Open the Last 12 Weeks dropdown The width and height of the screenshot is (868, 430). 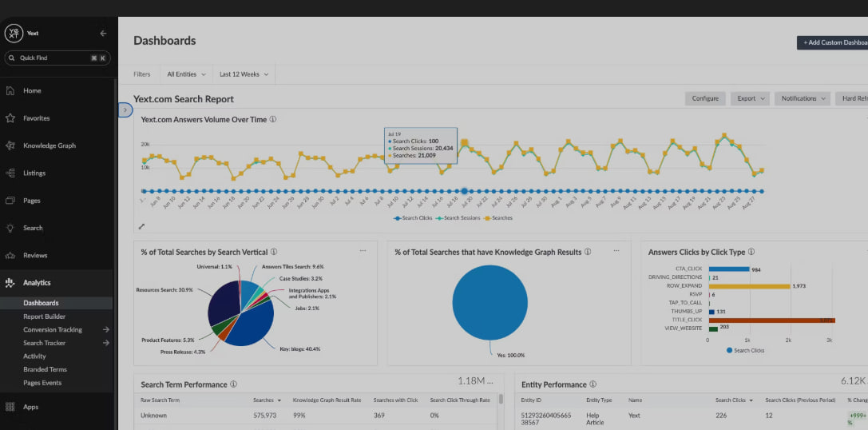pyautogui.click(x=244, y=74)
